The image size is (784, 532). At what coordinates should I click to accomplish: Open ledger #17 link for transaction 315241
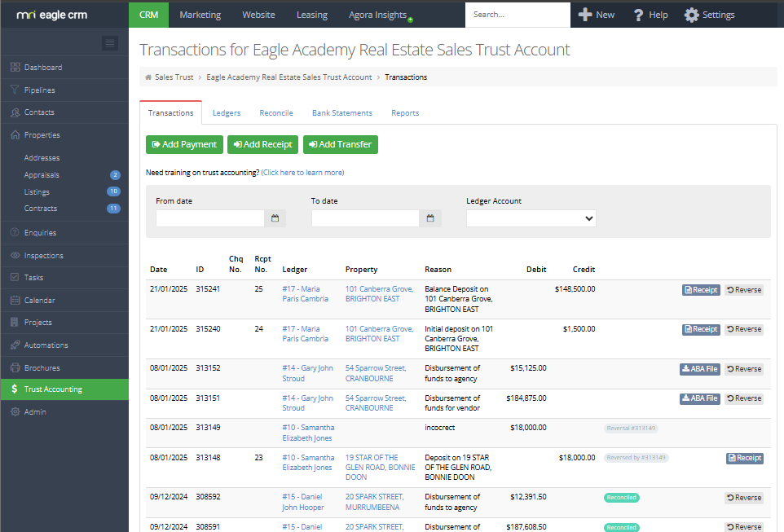305,294
